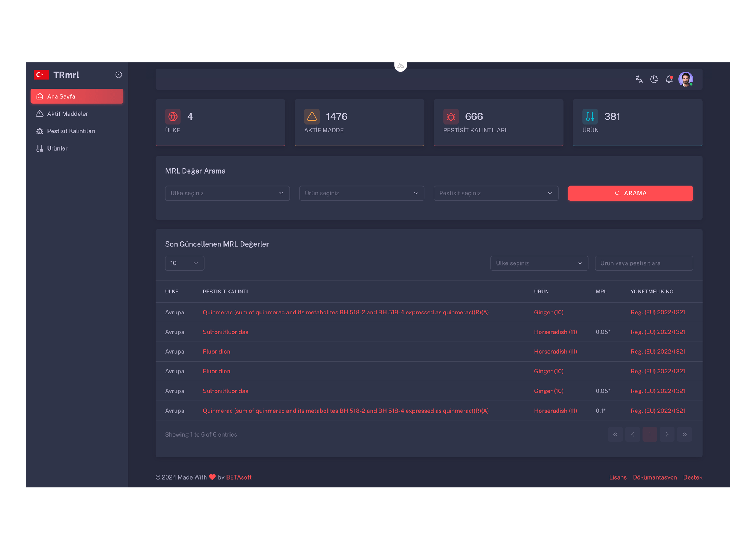Open the BETAsoft footer link

[x=239, y=477]
